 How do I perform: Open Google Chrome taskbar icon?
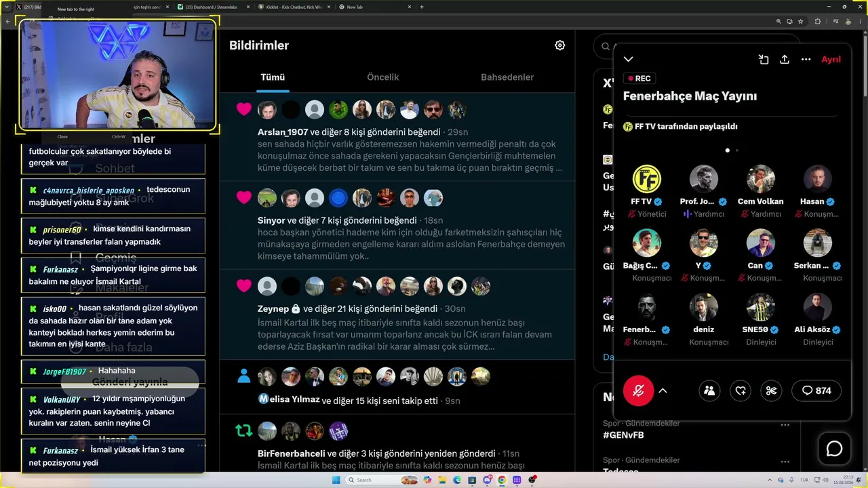click(502, 480)
